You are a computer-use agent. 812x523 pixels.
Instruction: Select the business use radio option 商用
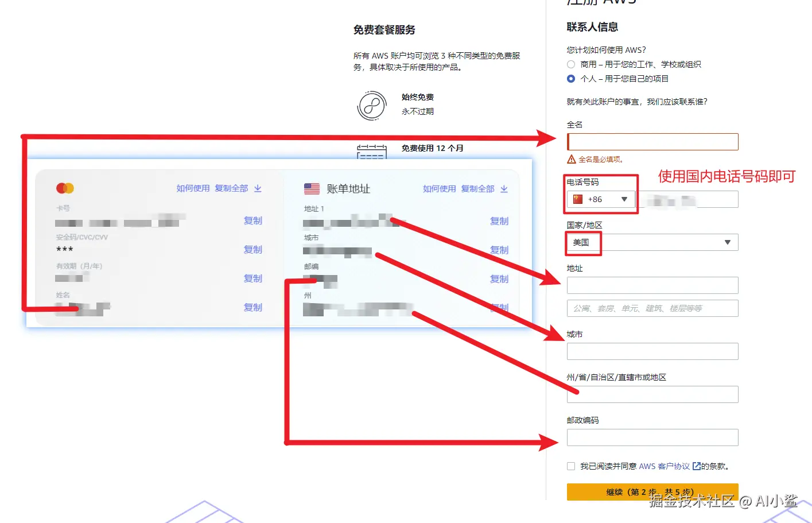point(571,64)
